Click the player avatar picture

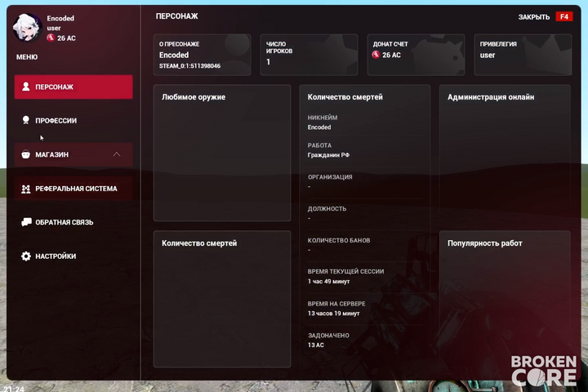coord(27,28)
